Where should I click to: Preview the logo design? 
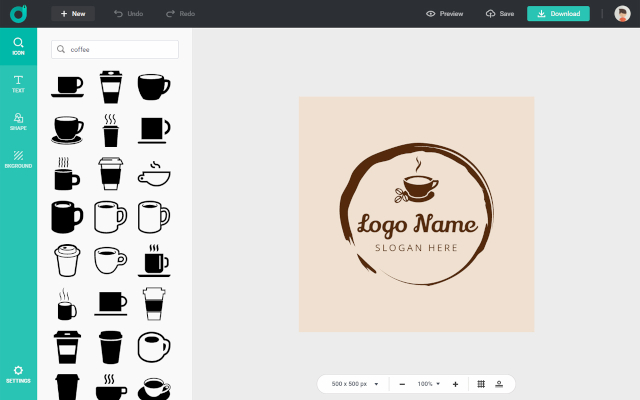click(444, 13)
